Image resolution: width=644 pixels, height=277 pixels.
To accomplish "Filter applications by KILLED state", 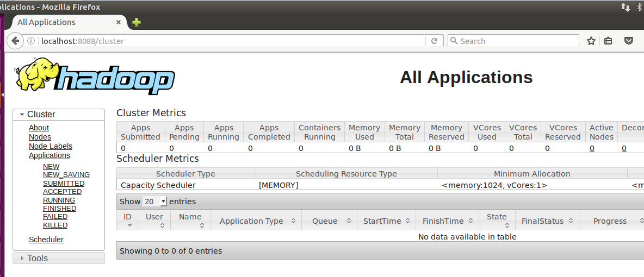I will pyautogui.click(x=55, y=225).
